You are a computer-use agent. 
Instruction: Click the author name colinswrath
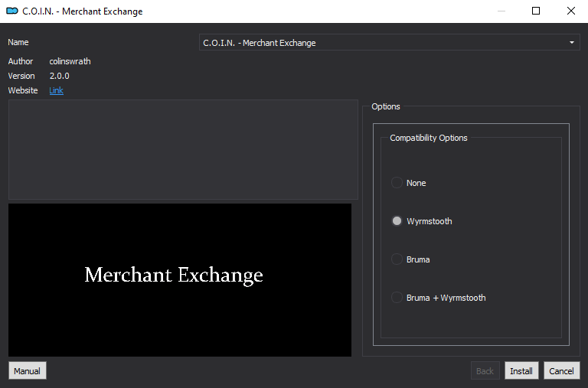[70, 61]
